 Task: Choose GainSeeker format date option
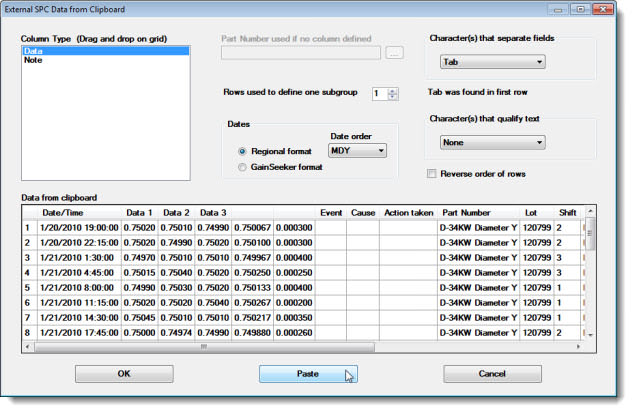click(243, 168)
